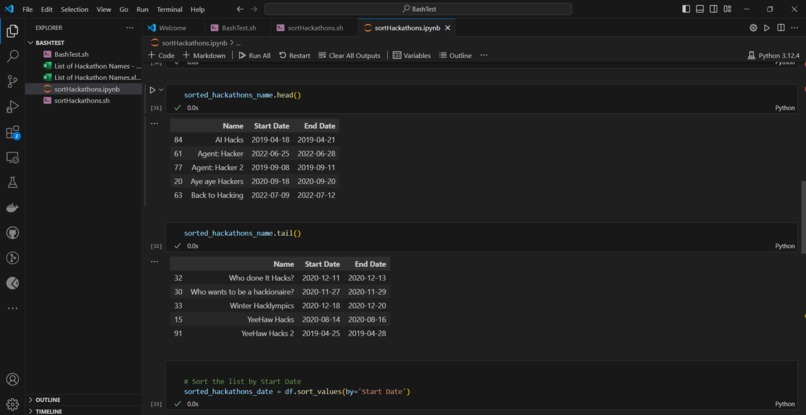806x415 pixels.
Task: Add a new Markdown cell
Action: pos(204,55)
